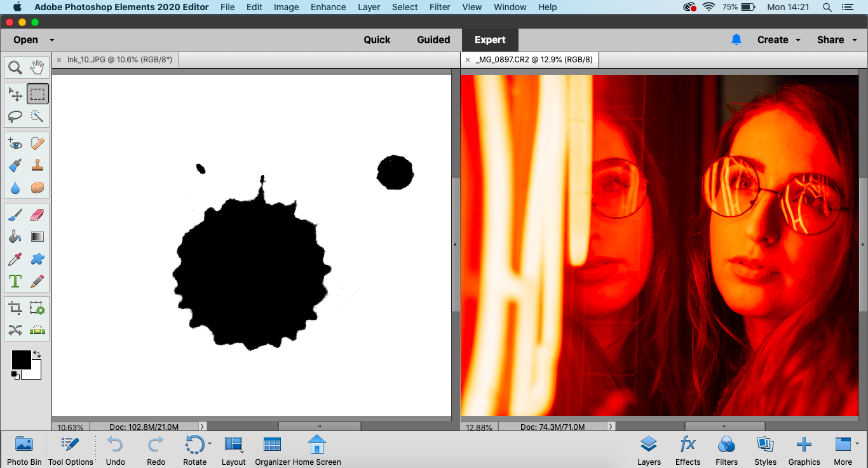868x468 pixels.
Task: Expand the Open dropdown arrow
Action: pyautogui.click(x=52, y=40)
